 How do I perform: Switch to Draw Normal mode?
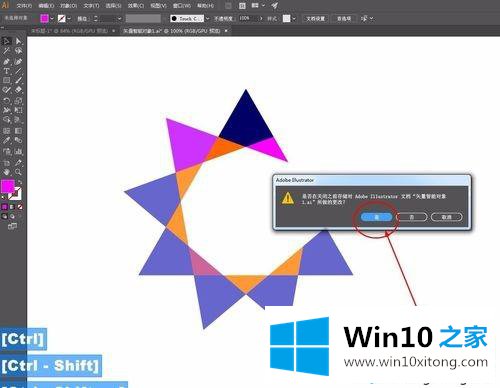click(4, 216)
